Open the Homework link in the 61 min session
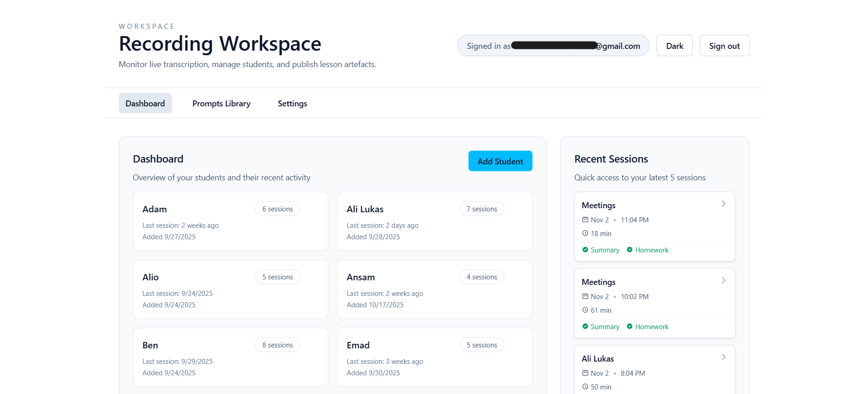The height and width of the screenshot is (394, 868). pyautogui.click(x=651, y=327)
